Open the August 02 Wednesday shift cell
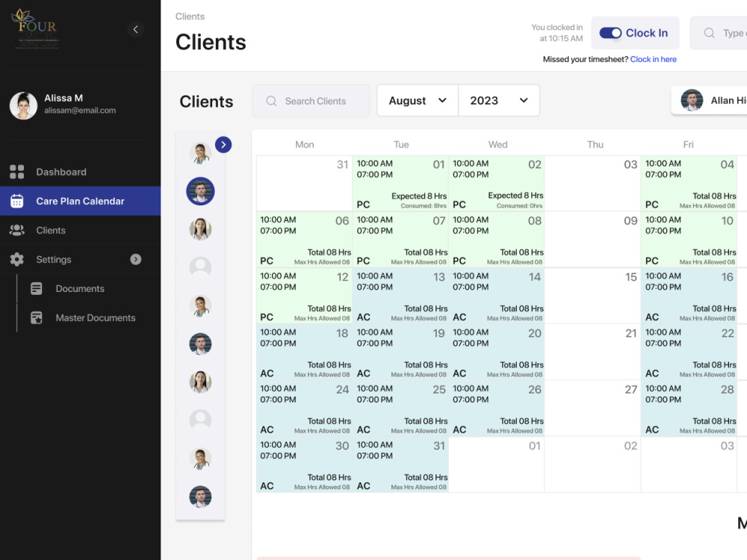This screenshot has width=747, height=560. pos(497,184)
